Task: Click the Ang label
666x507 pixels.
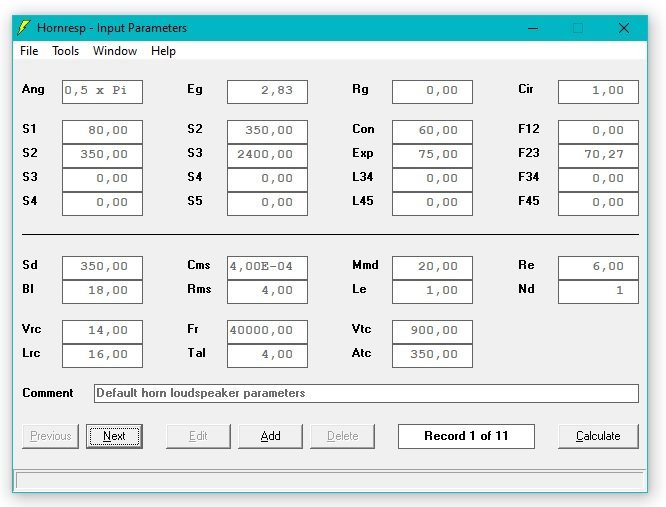Action: [33, 89]
